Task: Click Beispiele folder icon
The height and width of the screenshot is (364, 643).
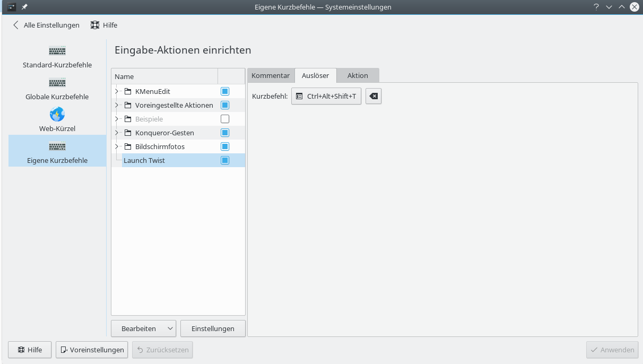Action: [x=128, y=119]
